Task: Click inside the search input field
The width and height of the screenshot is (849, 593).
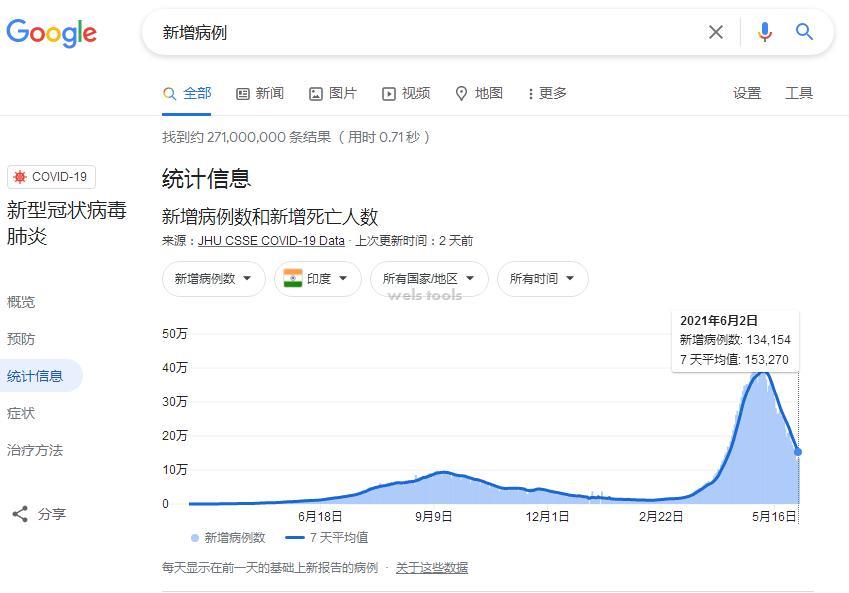Action: (400, 32)
